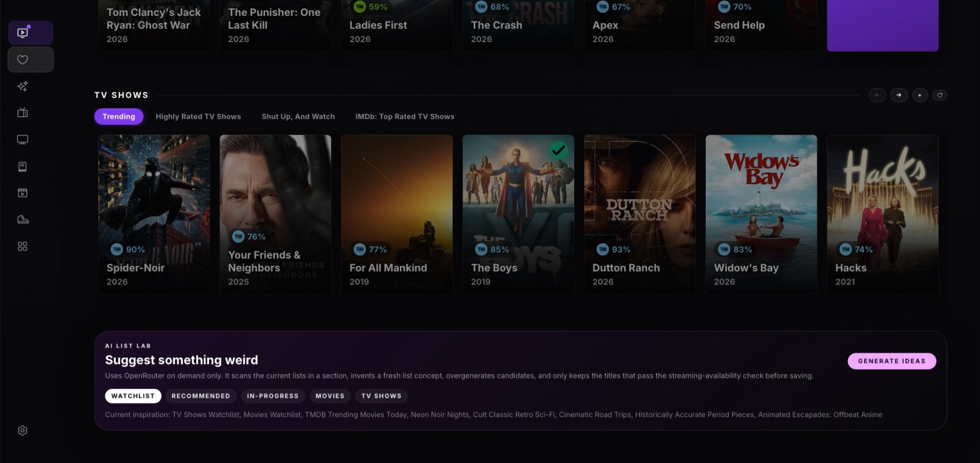The width and height of the screenshot is (980, 463).
Task: Open the Send Help movie card
Action: pyautogui.click(x=761, y=26)
